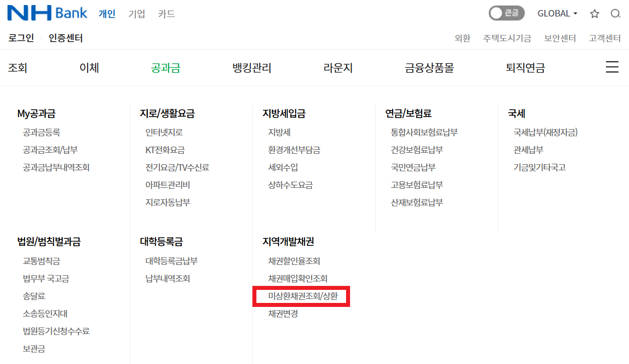
Task: Select the 퇴직연금 menu
Action: (x=525, y=68)
